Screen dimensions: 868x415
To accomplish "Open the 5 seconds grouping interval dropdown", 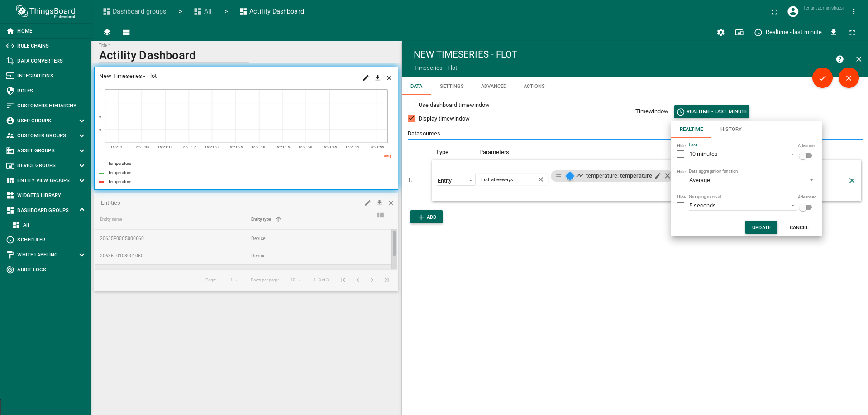I will (742, 206).
